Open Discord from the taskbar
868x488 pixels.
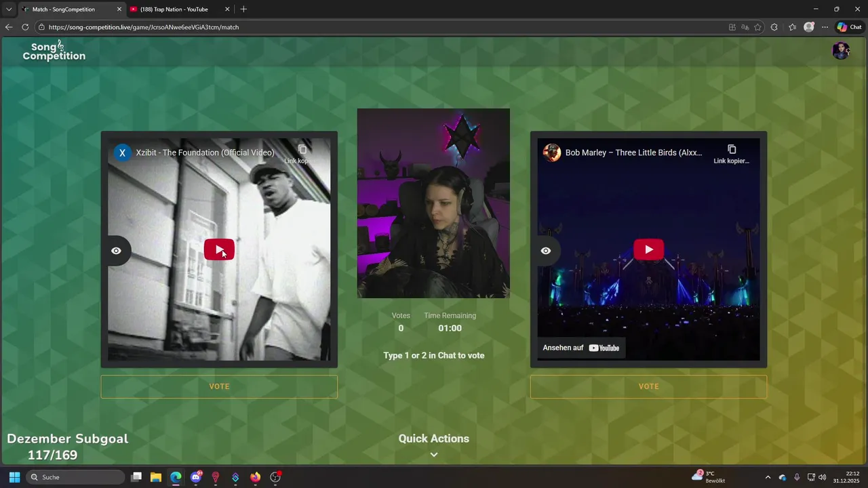pos(196,477)
